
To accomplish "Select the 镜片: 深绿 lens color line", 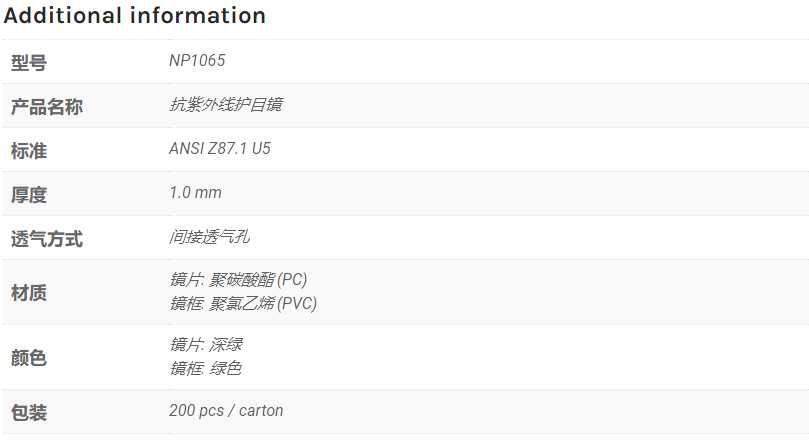I will click(206, 344).
